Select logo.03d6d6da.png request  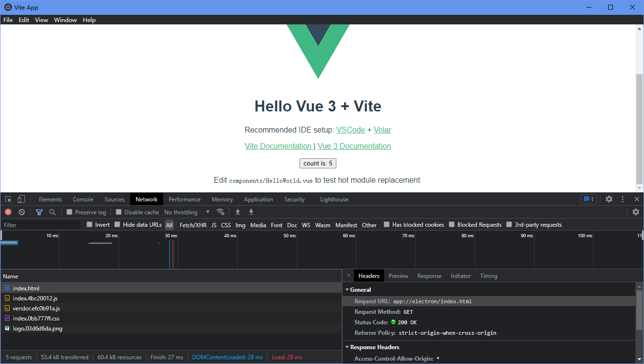click(x=171, y=328)
